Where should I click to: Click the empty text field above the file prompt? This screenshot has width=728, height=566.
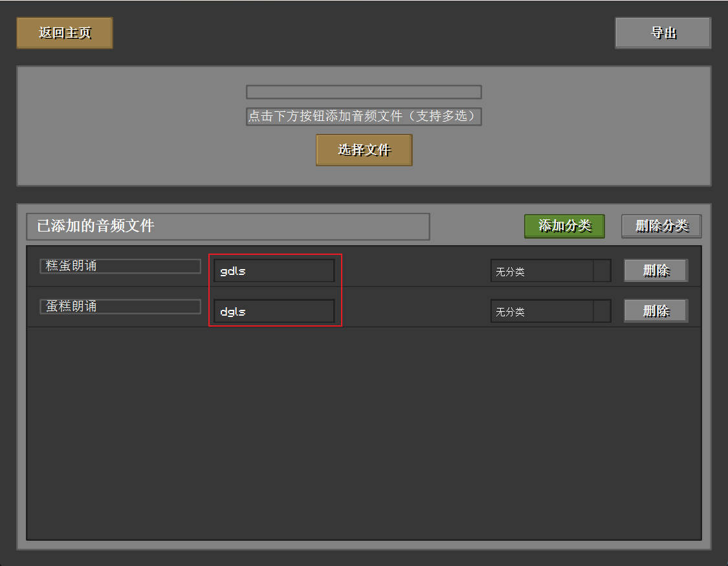click(x=363, y=91)
